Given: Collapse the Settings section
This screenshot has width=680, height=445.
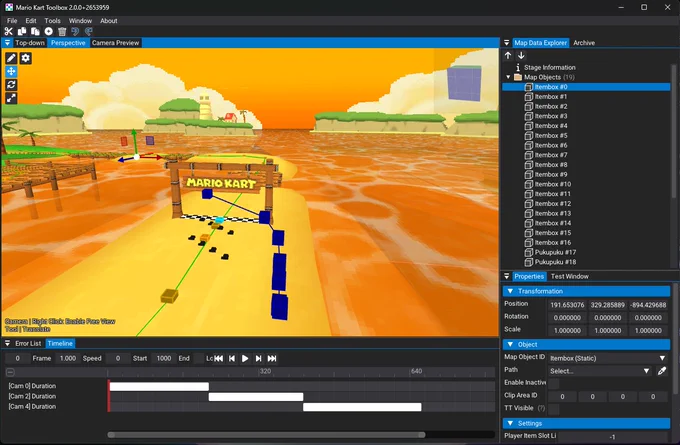Looking at the screenshot, I should coord(510,423).
